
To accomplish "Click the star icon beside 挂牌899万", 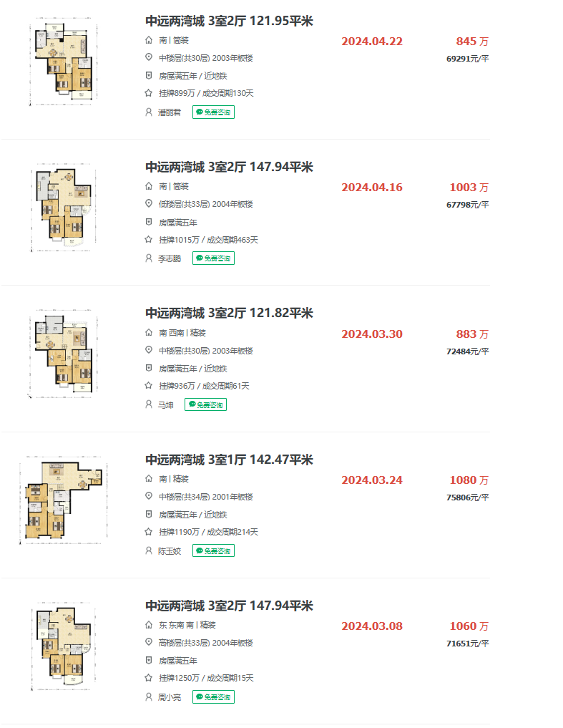I will click(x=149, y=93).
